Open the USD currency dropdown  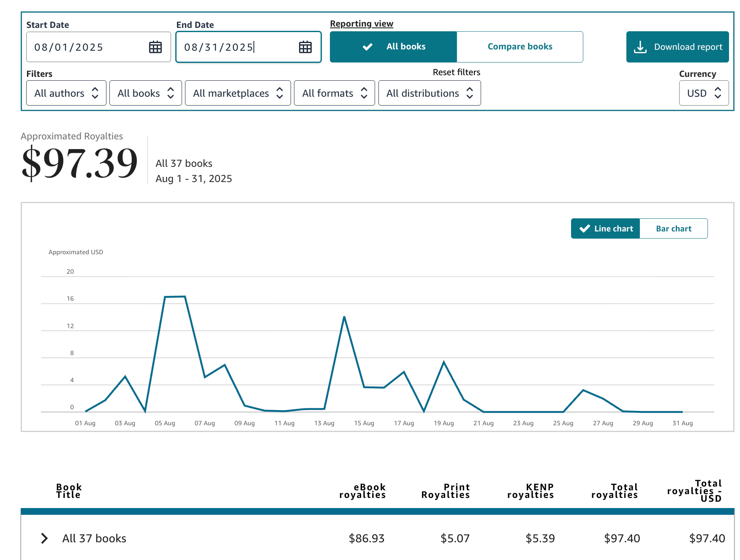(x=704, y=93)
